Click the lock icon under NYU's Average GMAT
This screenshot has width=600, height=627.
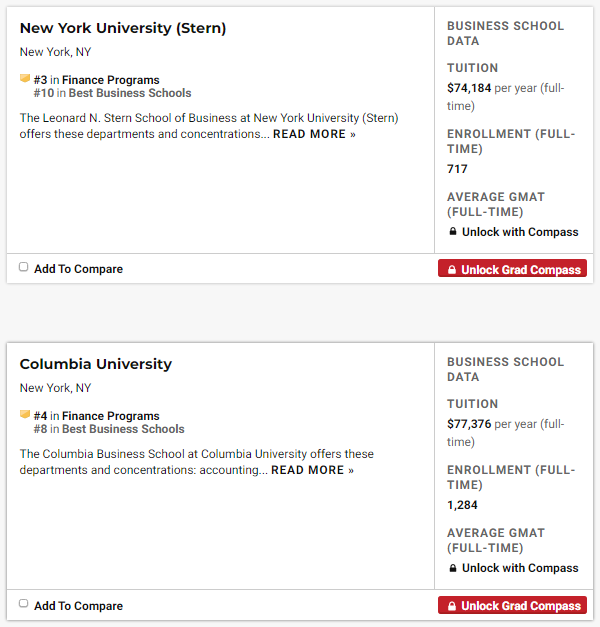(453, 232)
